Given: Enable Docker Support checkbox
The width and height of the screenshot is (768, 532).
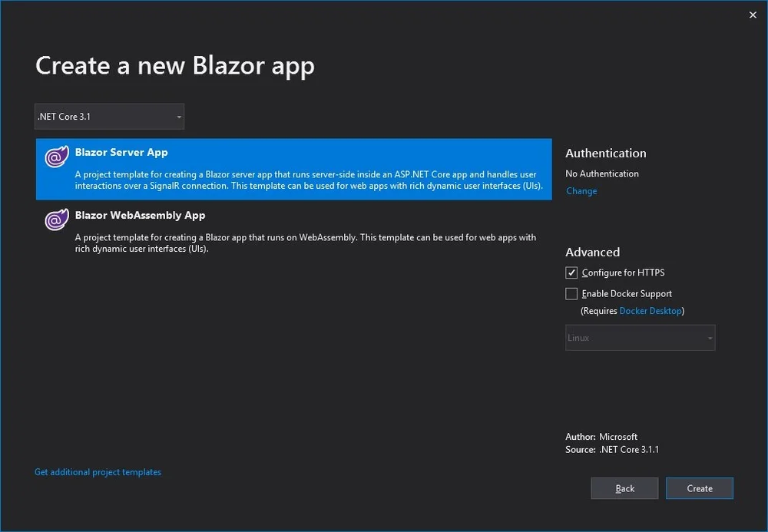Looking at the screenshot, I should (571, 294).
